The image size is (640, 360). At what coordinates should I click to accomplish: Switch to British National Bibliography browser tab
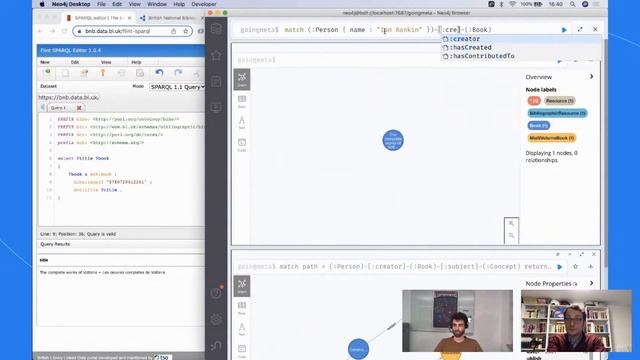[x=171, y=18]
